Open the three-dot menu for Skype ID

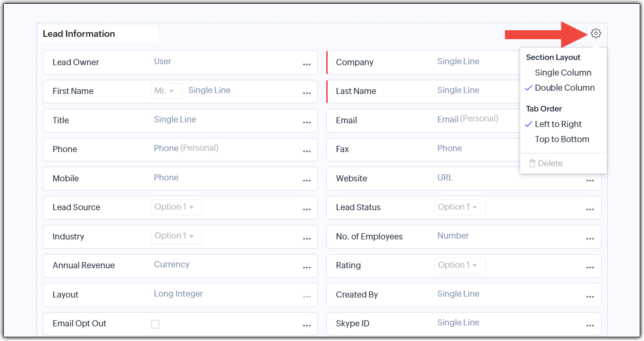point(590,326)
